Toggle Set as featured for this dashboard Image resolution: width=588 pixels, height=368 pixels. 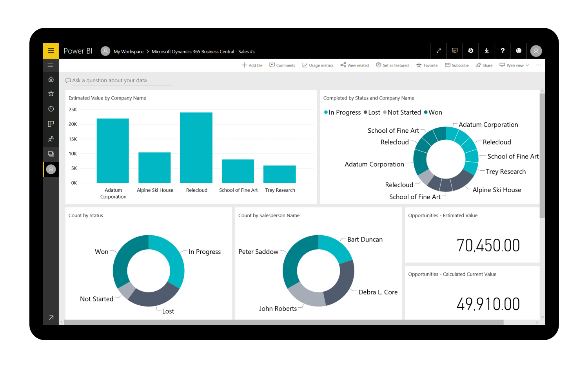tap(392, 65)
